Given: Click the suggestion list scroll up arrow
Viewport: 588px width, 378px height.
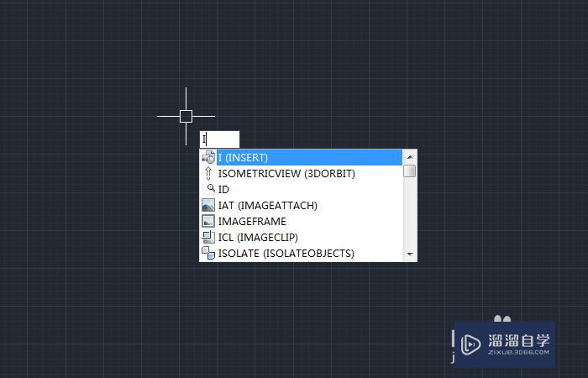Looking at the screenshot, I should [x=410, y=157].
